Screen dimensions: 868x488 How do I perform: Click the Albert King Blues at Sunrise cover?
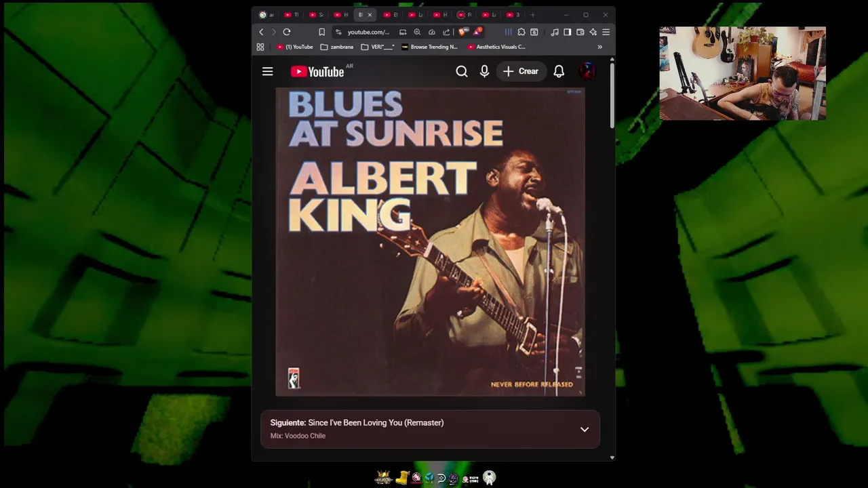430,241
